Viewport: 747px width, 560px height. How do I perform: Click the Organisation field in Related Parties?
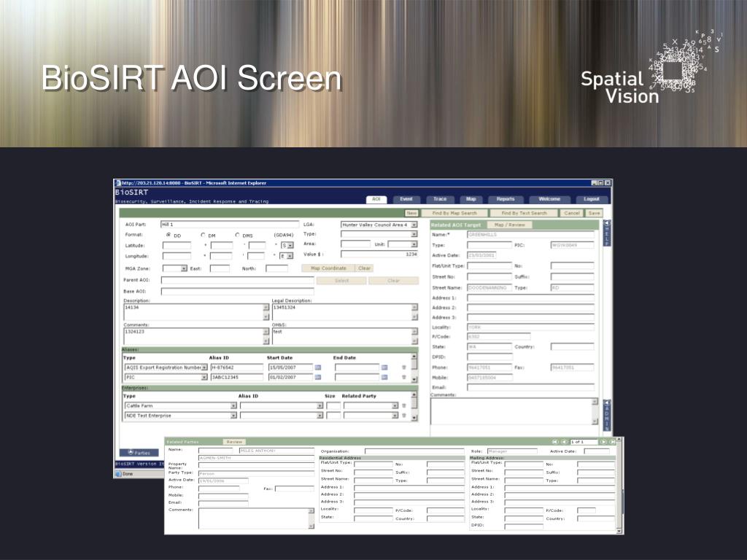click(414, 451)
